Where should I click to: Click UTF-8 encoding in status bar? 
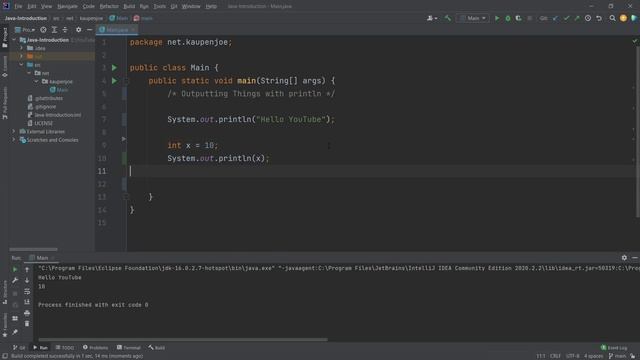click(x=573, y=356)
